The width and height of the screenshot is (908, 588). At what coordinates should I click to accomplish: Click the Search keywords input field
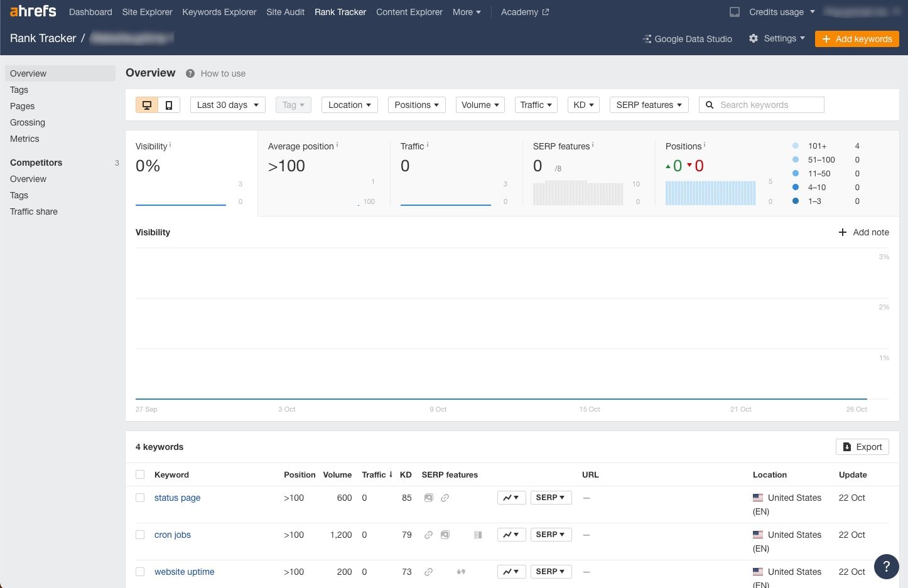(762, 105)
